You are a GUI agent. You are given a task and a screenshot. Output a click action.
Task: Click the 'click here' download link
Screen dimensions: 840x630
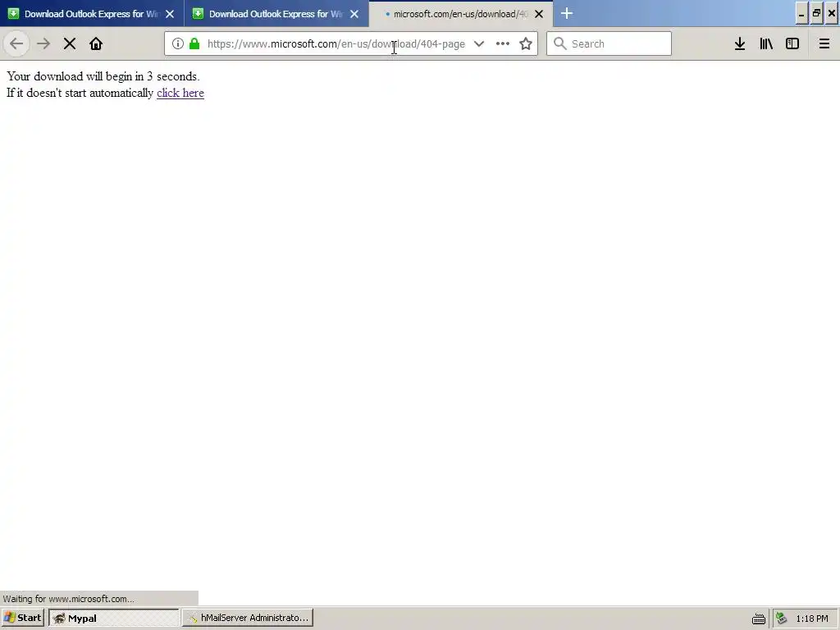180,93
